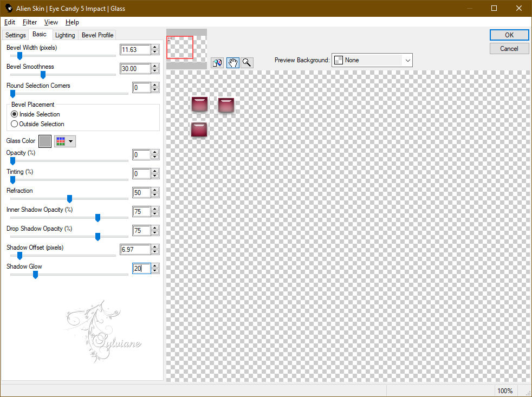Click the Tinting slider handle
Screen dimensions: 532x397
click(x=12, y=180)
